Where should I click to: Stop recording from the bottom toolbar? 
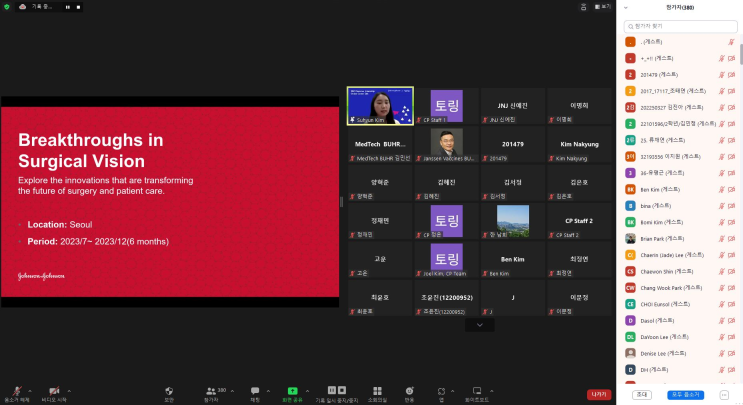pos(342,390)
